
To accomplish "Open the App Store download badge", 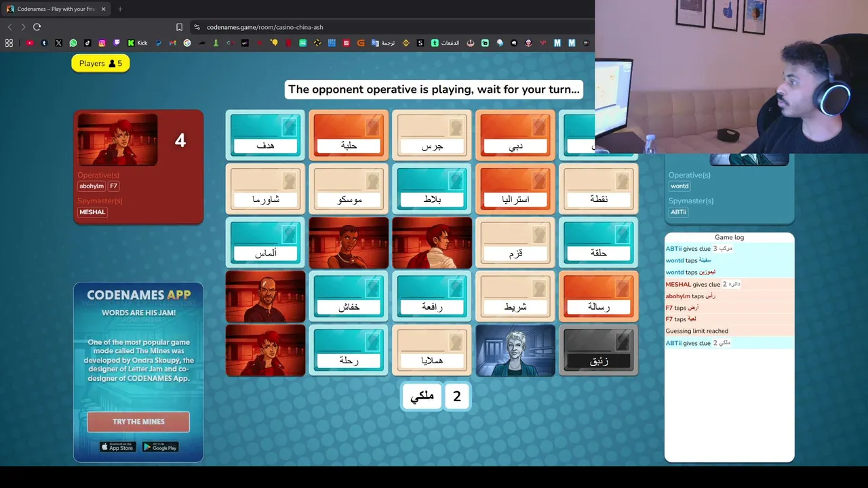I will pyautogui.click(x=118, y=447).
